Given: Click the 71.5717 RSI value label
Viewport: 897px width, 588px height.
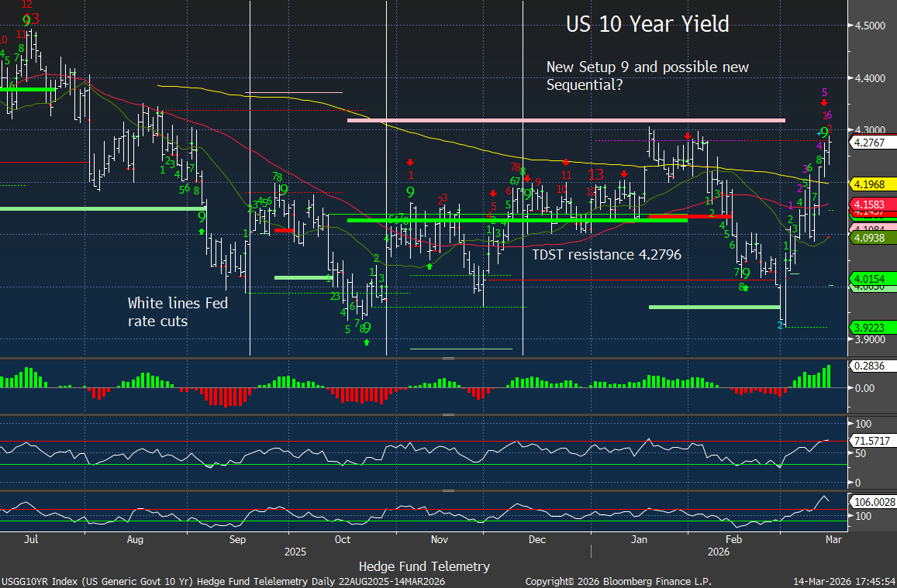Looking at the screenshot, I should coord(873,440).
